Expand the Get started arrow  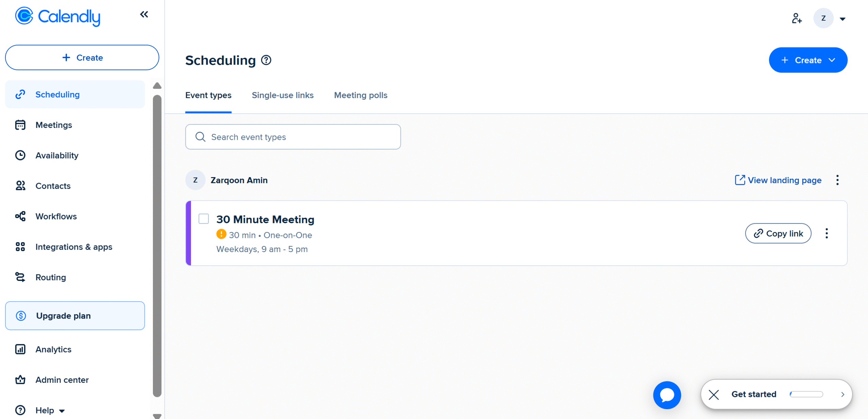point(843,395)
